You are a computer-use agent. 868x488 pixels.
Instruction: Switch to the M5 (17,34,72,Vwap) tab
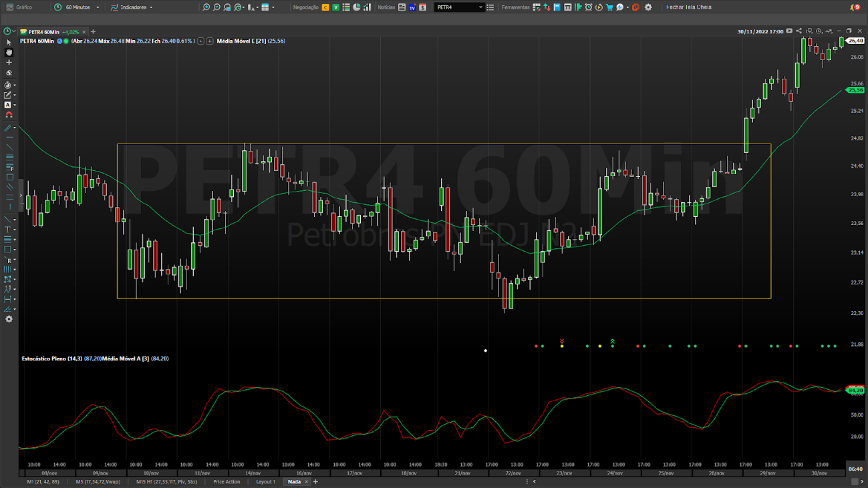pos(98,481)
